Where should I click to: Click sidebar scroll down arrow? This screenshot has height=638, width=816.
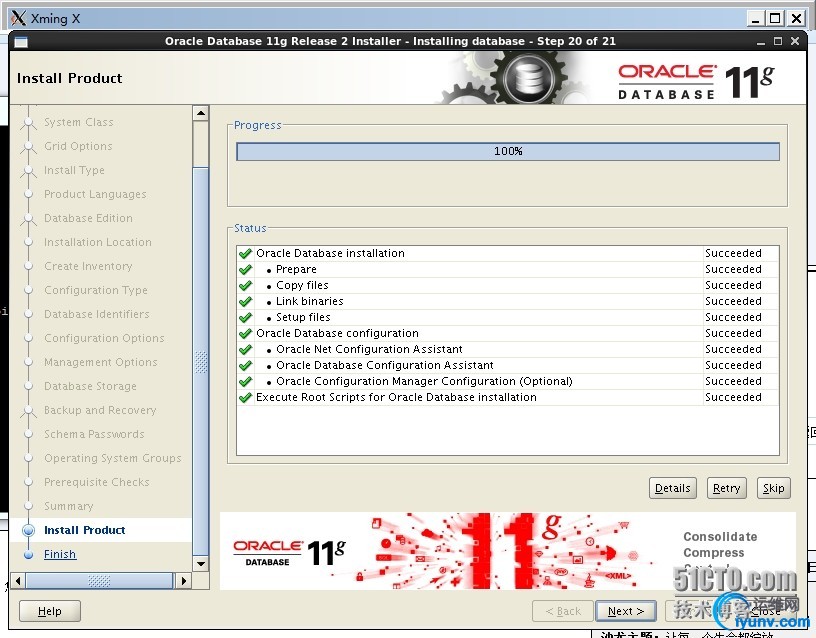201,564
